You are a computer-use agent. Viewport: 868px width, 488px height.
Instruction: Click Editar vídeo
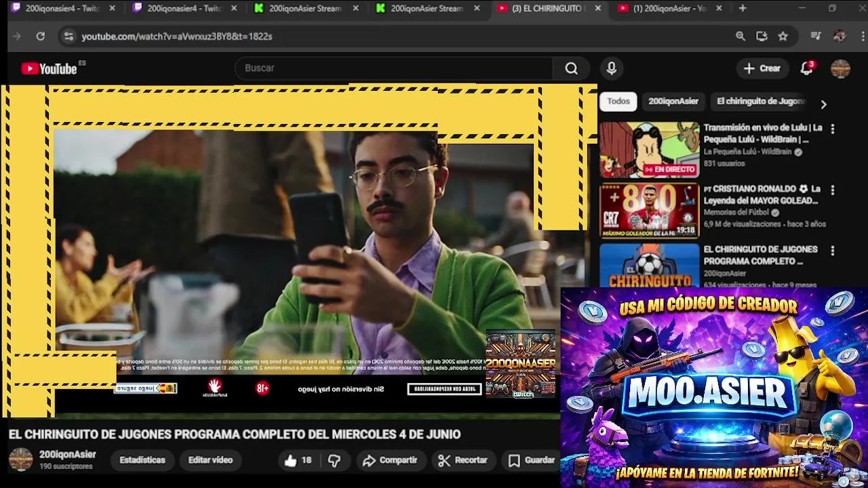pyautogui.click(x=210, y=460)
